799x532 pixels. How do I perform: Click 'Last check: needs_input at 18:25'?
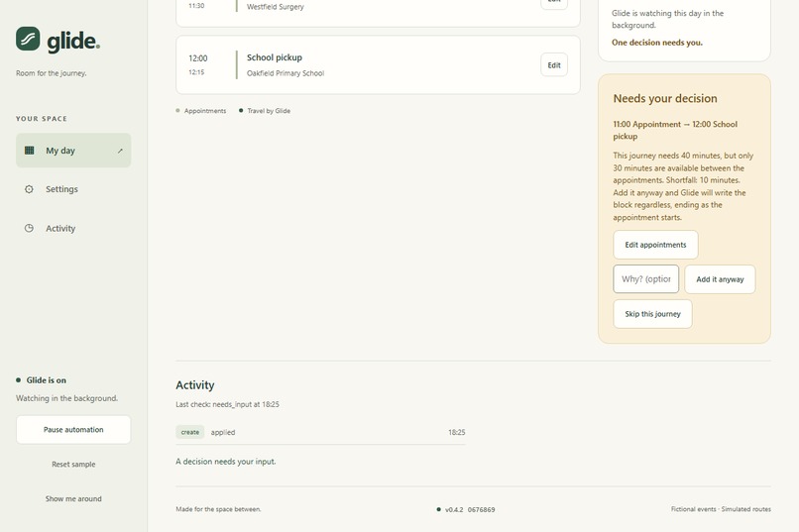[227, 404]
